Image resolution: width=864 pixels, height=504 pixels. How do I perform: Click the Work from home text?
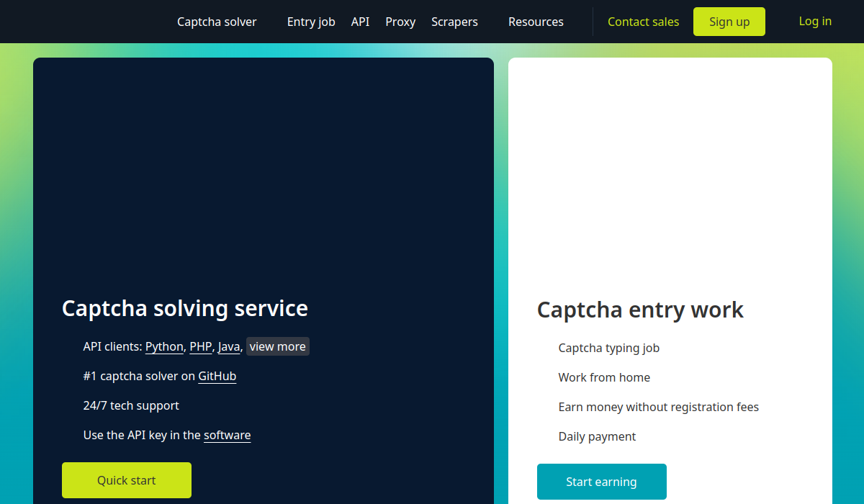(x=604, y=377)
